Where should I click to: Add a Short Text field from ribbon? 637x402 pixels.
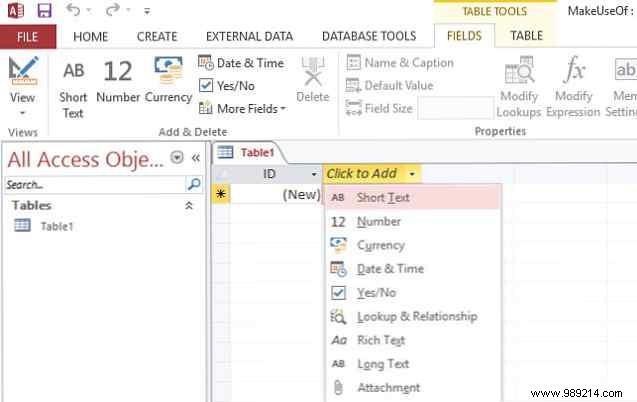(x=73, y=87)
